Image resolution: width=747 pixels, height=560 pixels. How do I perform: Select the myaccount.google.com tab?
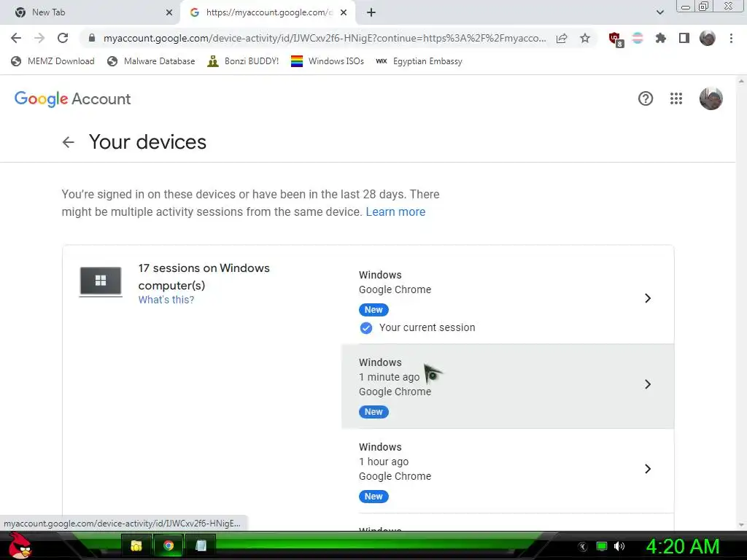(x=267, y=12)
